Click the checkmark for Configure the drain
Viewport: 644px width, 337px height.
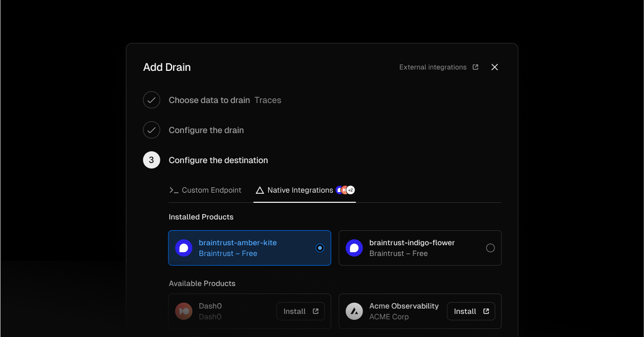pyautogui.click(x=151, y=130)
